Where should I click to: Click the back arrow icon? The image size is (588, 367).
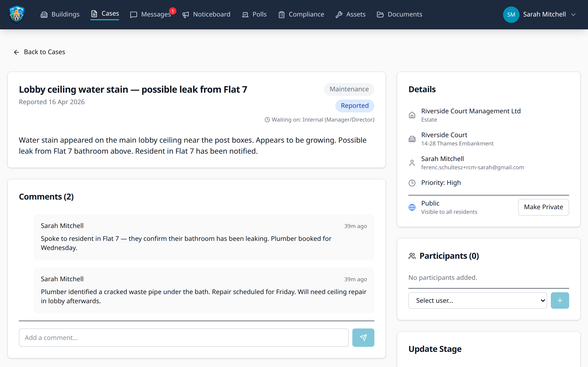16,52
